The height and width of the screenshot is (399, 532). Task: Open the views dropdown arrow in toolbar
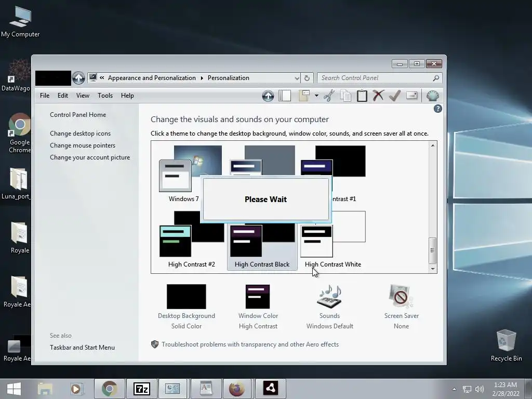click(x=316, y=96)
